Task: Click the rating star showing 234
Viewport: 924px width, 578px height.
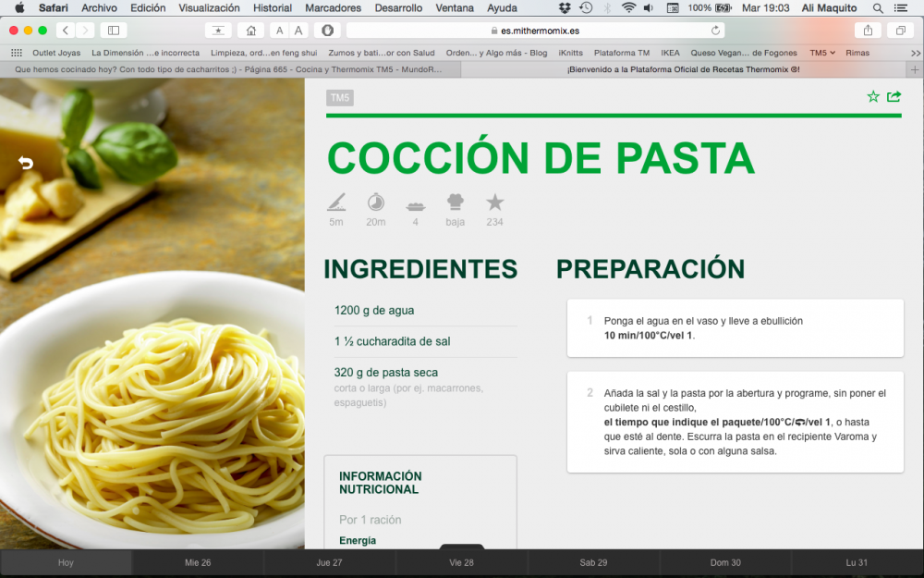Action: tap(494, 204)
